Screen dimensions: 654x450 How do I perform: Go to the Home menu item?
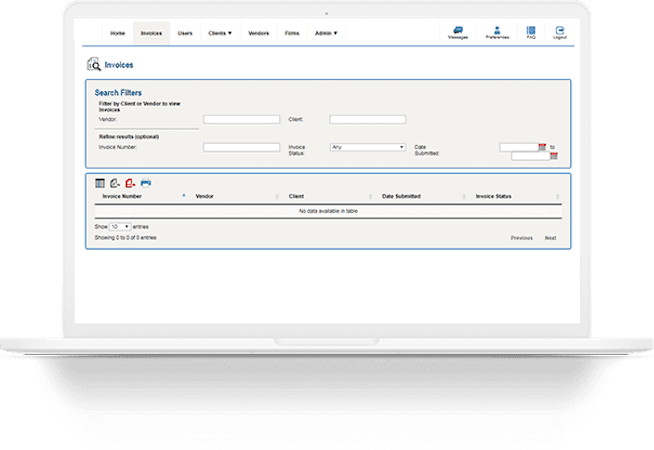point(117,33)
